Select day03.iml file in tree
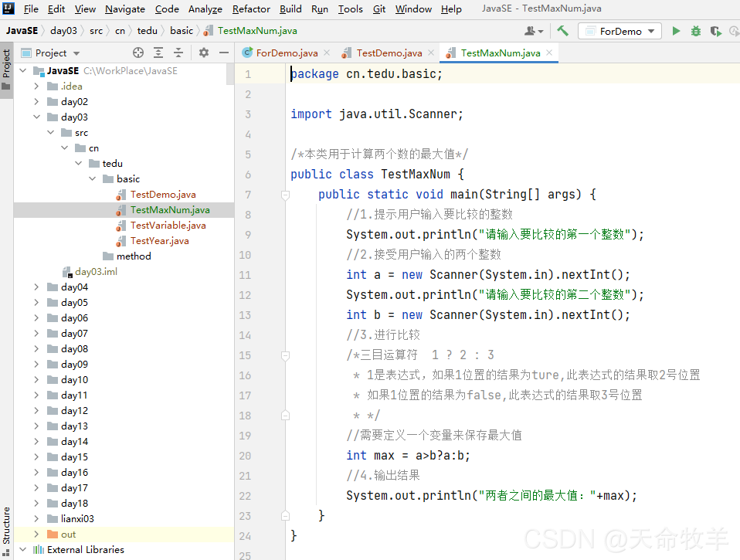740x560 pixels. point(97,272)
